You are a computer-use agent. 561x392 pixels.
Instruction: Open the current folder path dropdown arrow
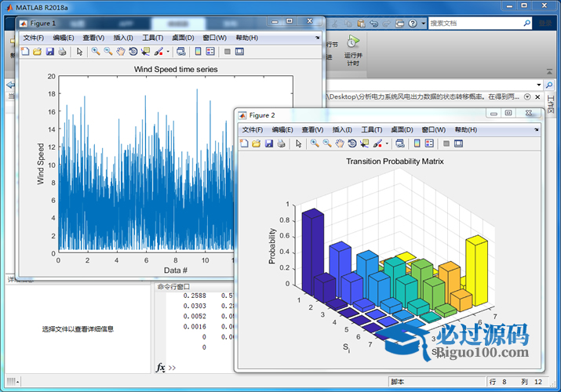click(538, 84)
